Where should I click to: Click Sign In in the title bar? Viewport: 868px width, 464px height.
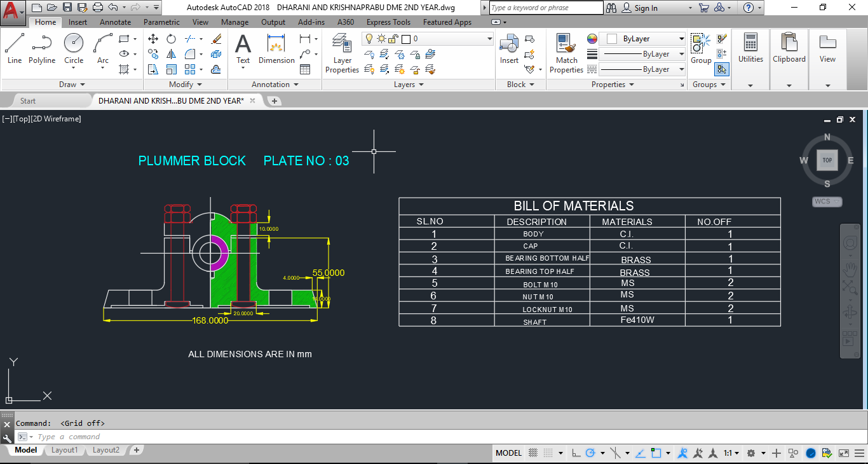coord(646,8)
